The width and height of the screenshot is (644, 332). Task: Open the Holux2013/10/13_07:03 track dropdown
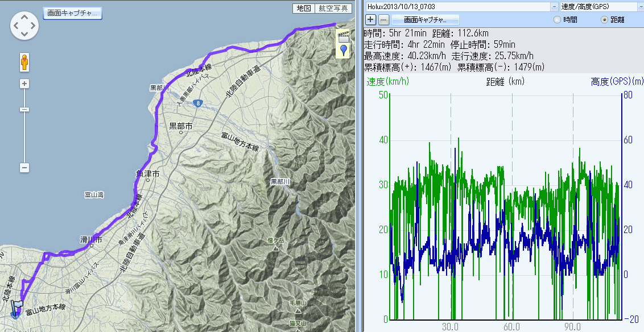pos(554,6)
